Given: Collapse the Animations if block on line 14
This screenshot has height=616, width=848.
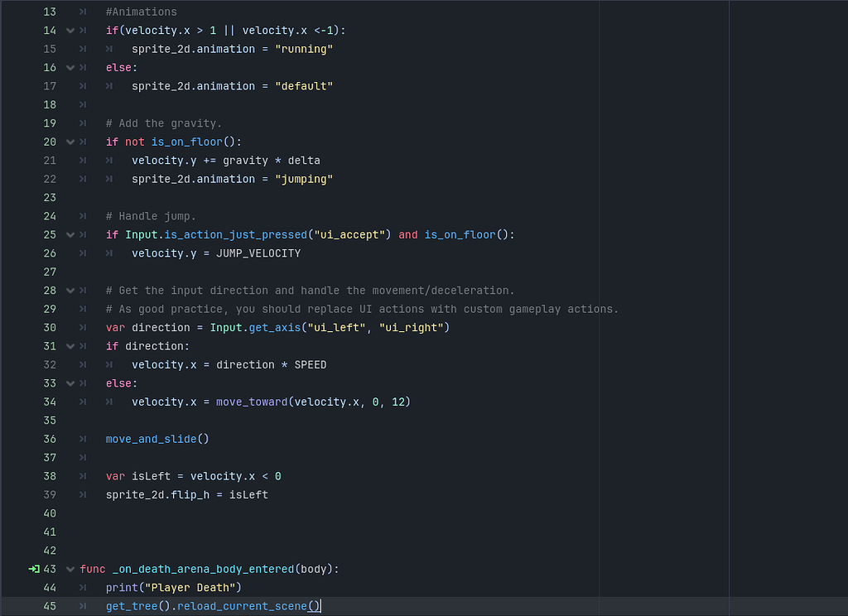Looking at the screenshot, I should click(x=70, y=30).
